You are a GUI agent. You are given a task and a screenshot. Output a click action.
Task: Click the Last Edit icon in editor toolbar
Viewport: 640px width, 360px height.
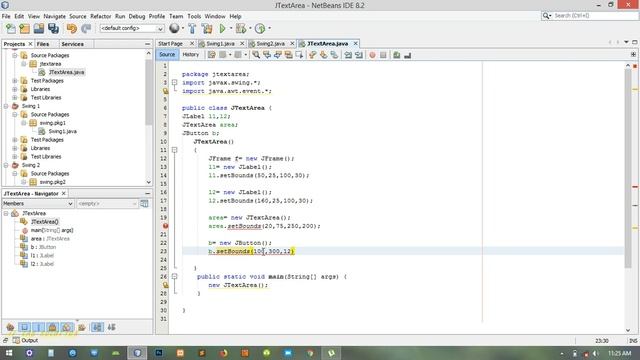(211, 55)
